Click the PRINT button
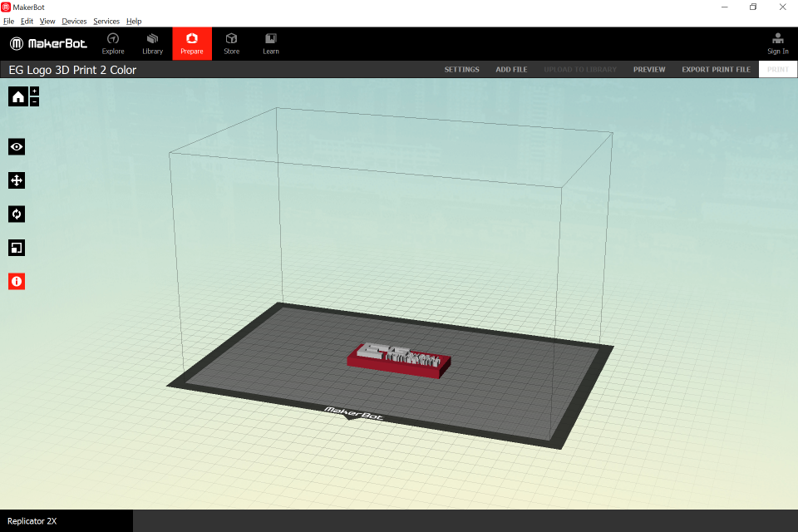Image resolution: width=798 pixels, height=532 pixels. [778, 69]
